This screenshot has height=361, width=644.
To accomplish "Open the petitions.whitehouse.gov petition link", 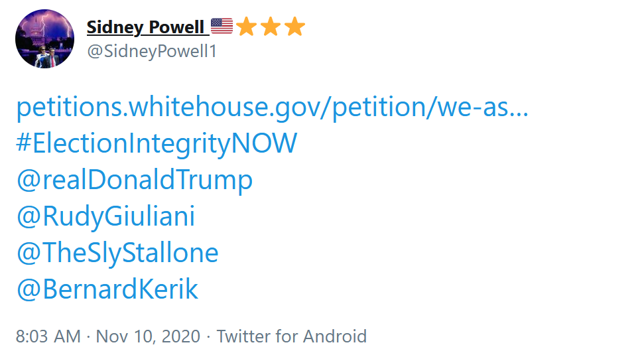I will point(273,108).
